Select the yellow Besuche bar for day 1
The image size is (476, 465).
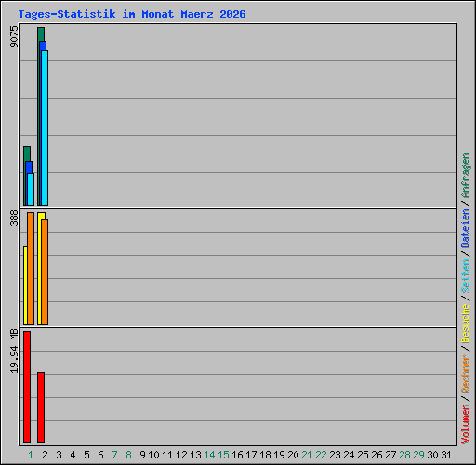(x=25, y=286)
